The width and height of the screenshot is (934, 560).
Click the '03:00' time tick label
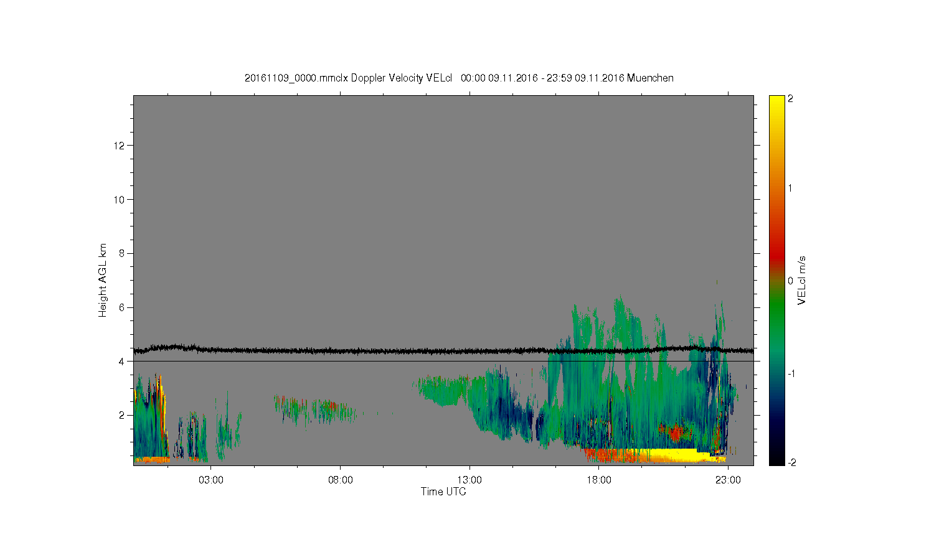pyautogui.click(x=211, y=480)
